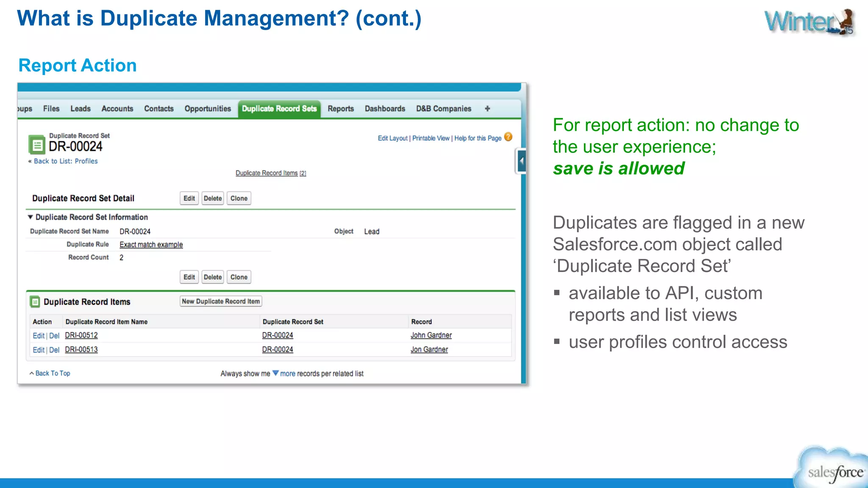Click the Duplicate Record Set column header
The image size is (868, 488).
[293, 322]
